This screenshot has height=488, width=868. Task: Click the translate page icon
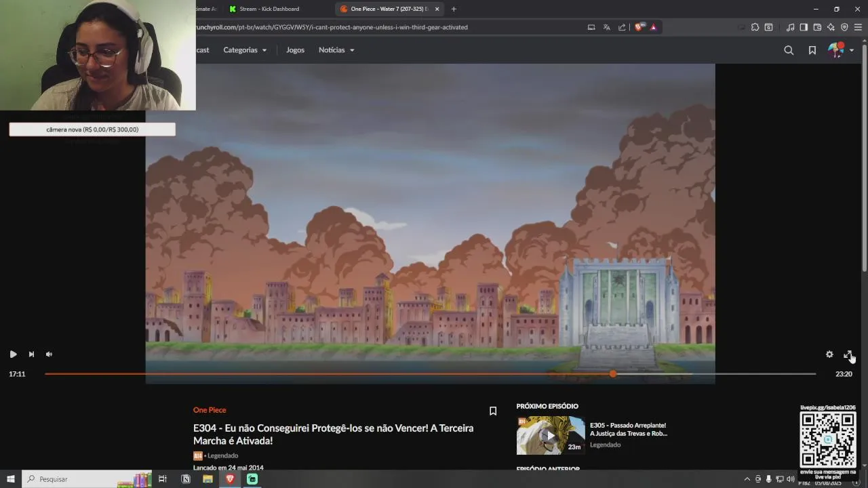607,27
